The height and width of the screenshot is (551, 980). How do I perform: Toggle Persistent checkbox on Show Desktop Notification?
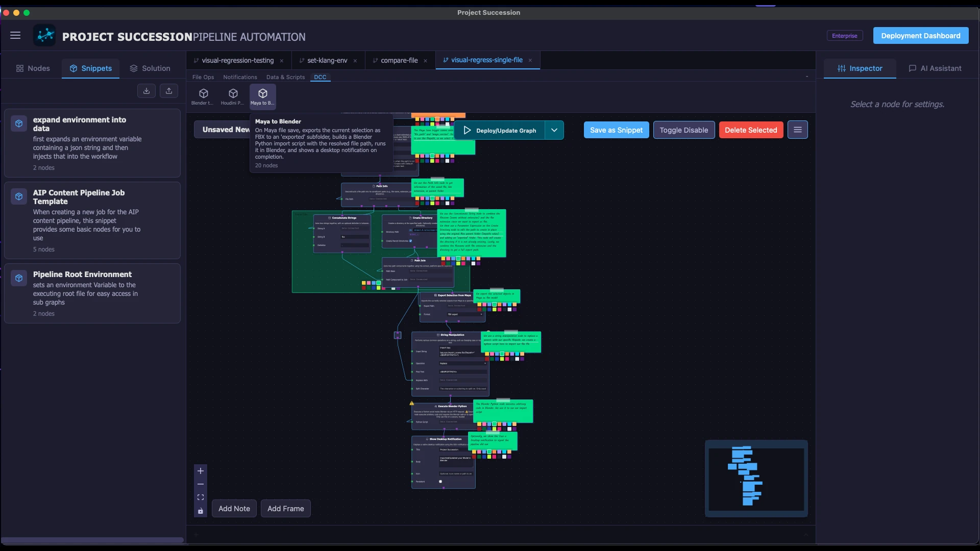pyautogui.click(x=440, y=482)
